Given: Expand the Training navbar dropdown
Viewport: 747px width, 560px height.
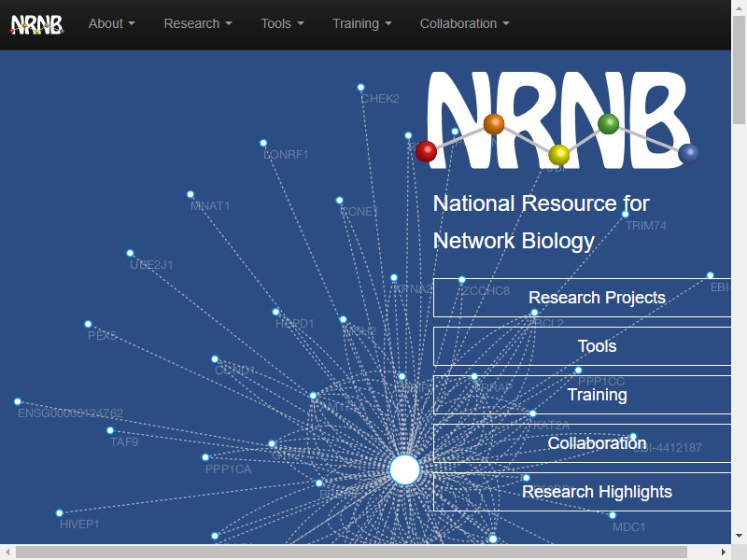Looking at the screenshot, I should (x=361, y=24).
